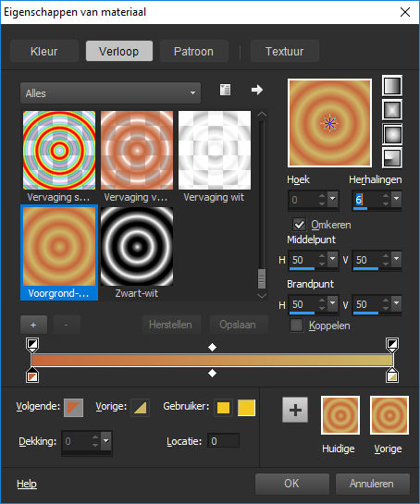The image size is (420, 504).
Task: Add a gradient marker with plus button
Action: 33,325
